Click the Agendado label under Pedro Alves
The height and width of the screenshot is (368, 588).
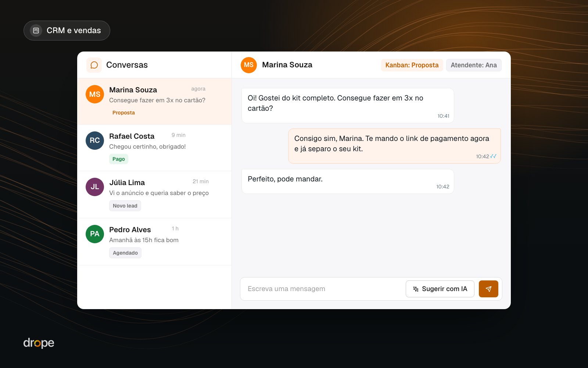point(125,253)
